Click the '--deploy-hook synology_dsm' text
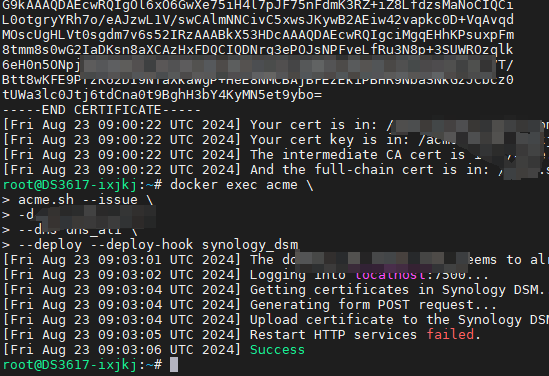 pyautogui.click(x=195, y=245)
